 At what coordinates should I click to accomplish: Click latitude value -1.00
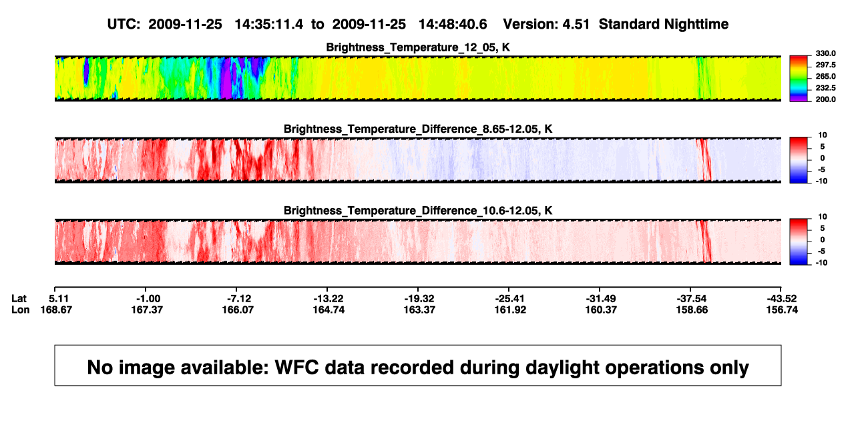(x=147, y=298)
